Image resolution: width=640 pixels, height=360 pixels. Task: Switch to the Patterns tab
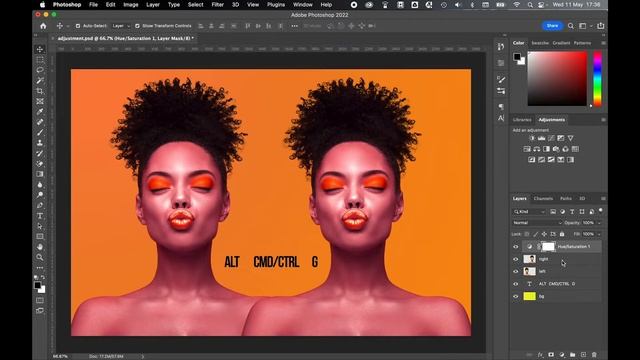[x=582, y=43]
